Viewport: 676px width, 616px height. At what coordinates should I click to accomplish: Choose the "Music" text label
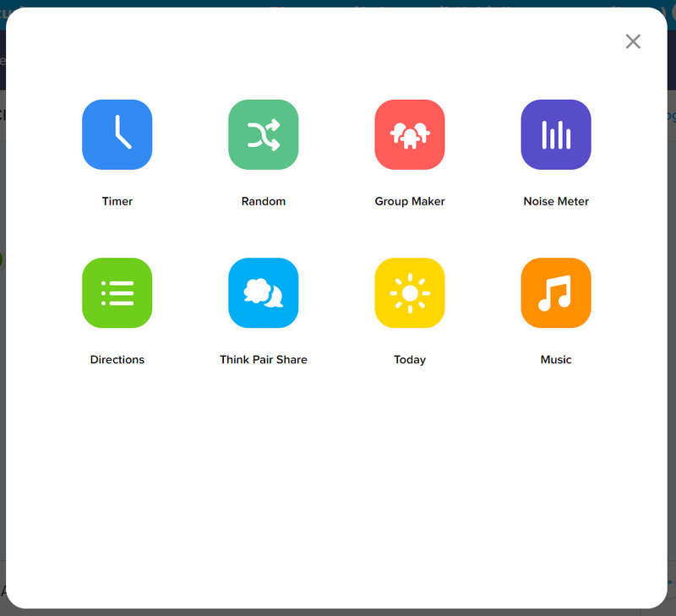click(556, 359)
